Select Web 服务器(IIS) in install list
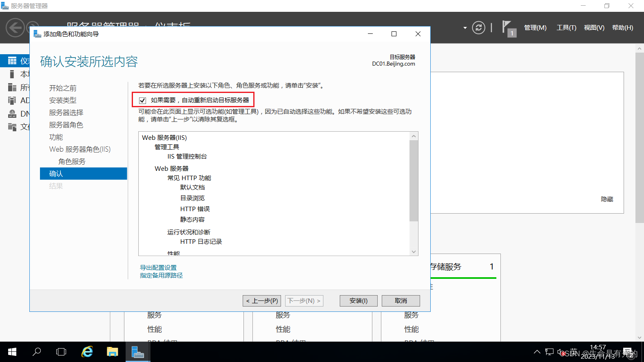Screen dimensions: 644x362 [x=164, y=138]
